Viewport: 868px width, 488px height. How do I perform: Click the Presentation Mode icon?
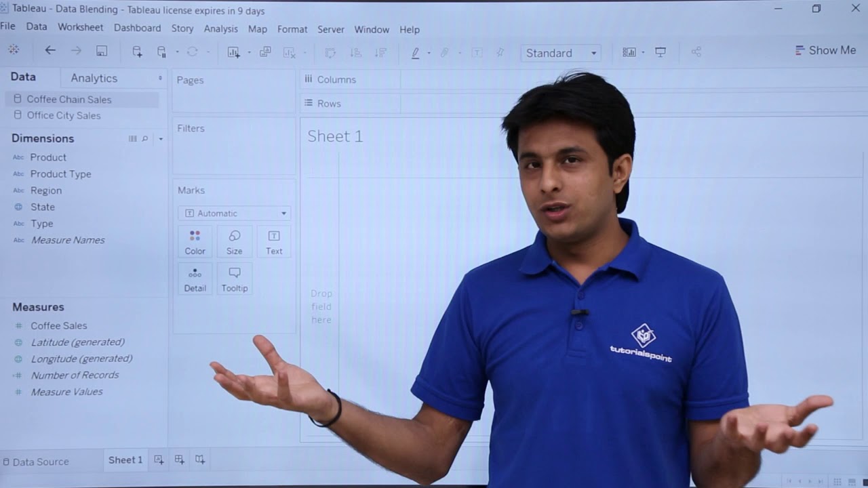660,52
